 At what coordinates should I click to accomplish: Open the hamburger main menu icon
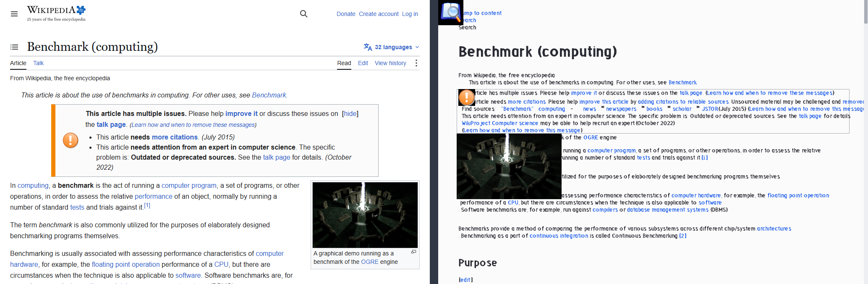(x=14, y=14)
